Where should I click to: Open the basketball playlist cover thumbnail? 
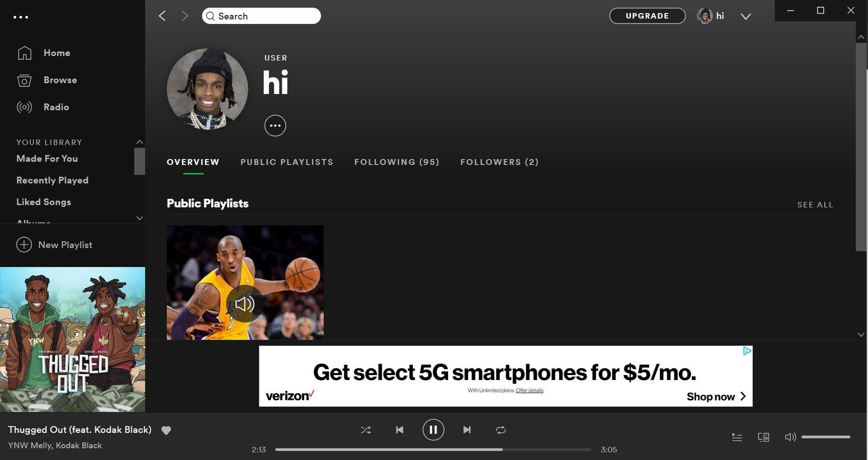(x=245, y=282)
